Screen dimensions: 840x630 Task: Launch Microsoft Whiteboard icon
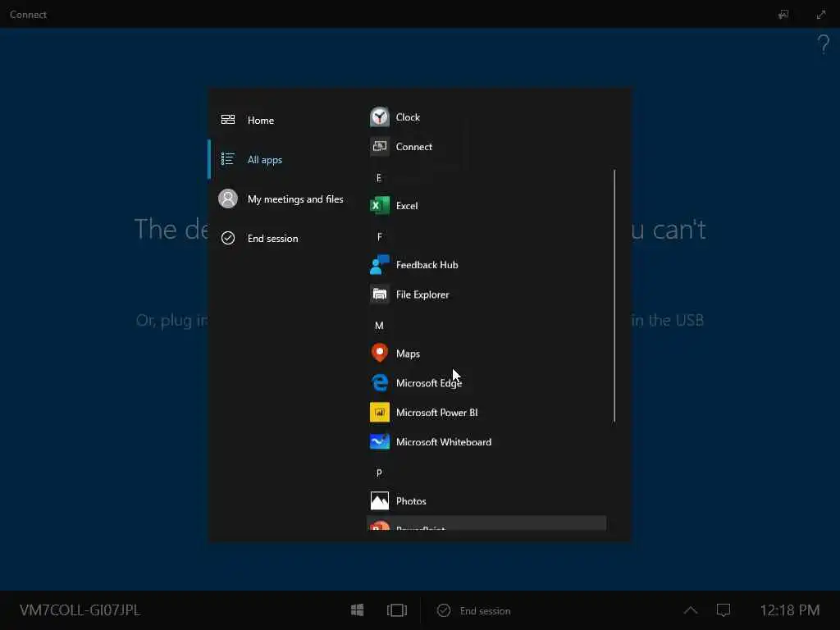379,441
